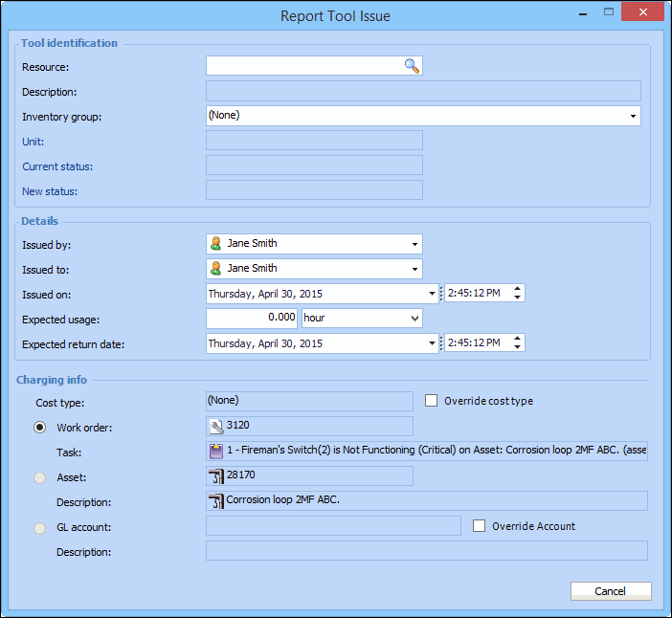Select the Work order radio button
Image resolution: width=672 pixels, height=618 pixels.
pyautogui.click(x=41, y=427)
